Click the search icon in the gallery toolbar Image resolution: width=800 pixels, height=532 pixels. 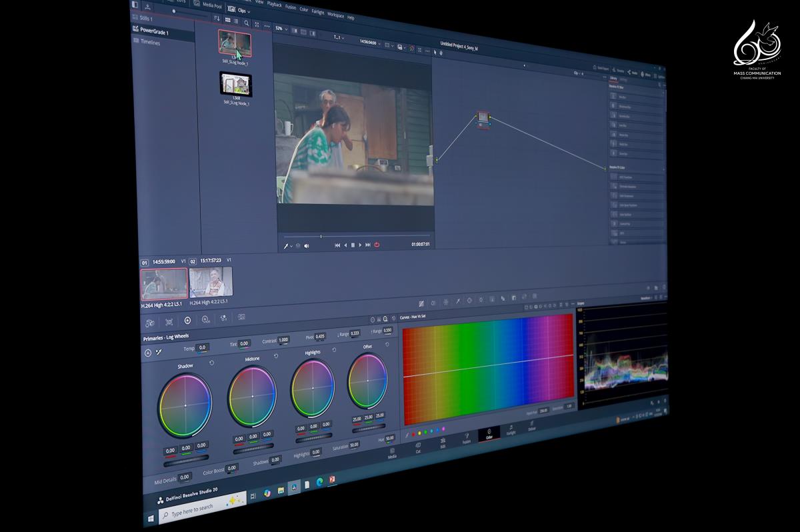[247, 23]
